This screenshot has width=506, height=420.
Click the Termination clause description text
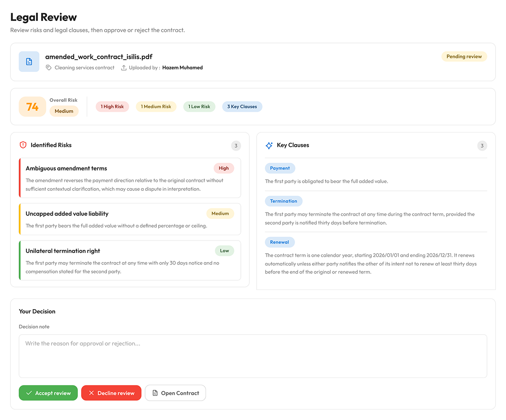[x=370, y=218]
